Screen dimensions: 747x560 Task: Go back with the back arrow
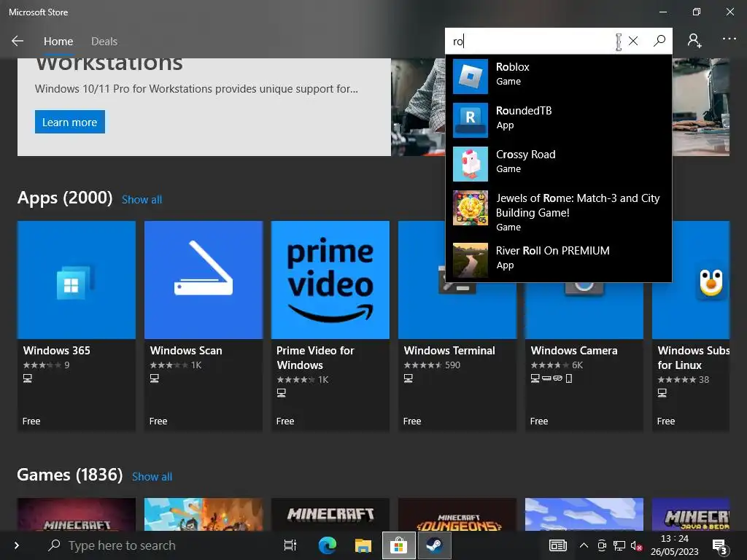18,41
